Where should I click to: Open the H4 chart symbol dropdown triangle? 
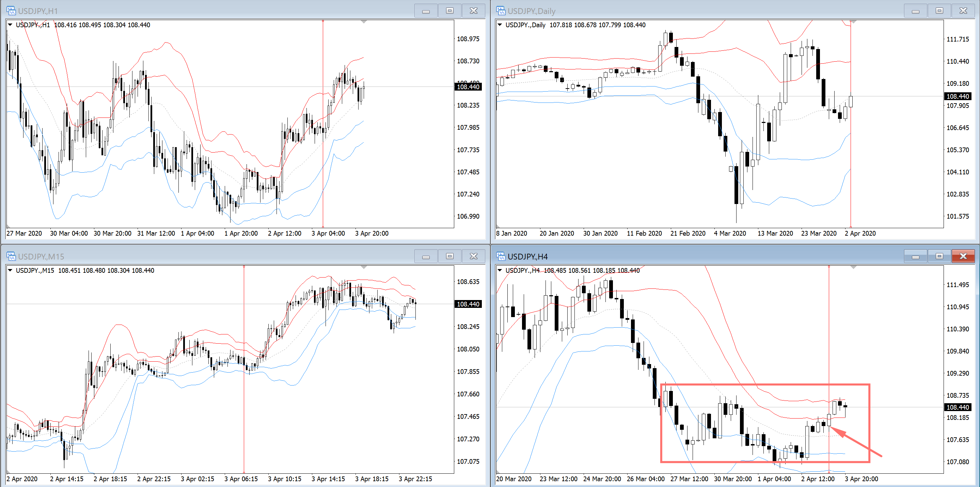[500, 270]
